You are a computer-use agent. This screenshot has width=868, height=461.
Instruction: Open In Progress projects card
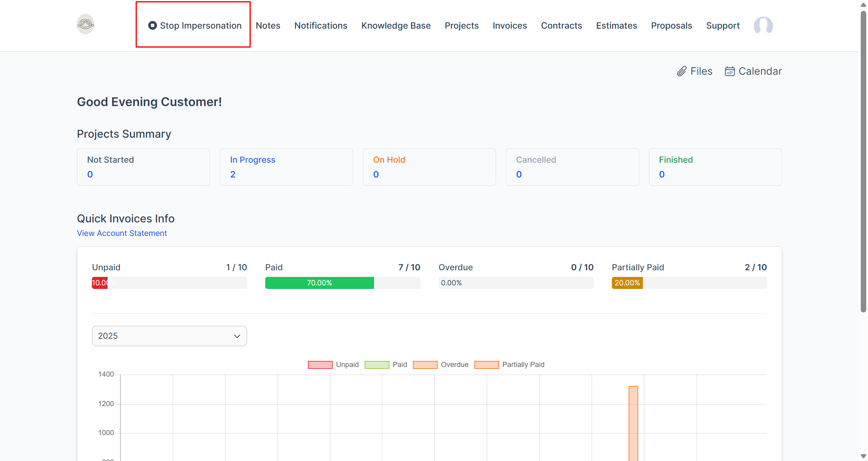(286, 167)
